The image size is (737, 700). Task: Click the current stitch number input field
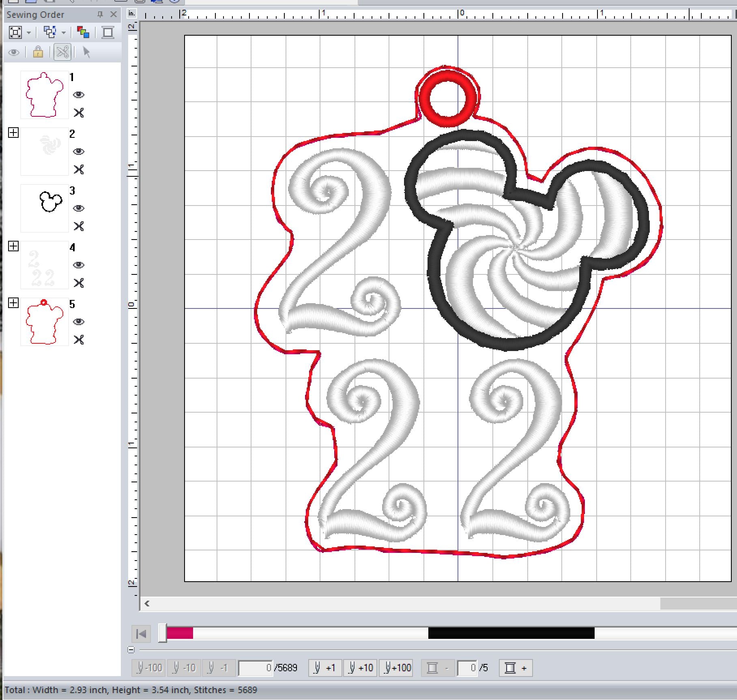(x=255, y=668)
